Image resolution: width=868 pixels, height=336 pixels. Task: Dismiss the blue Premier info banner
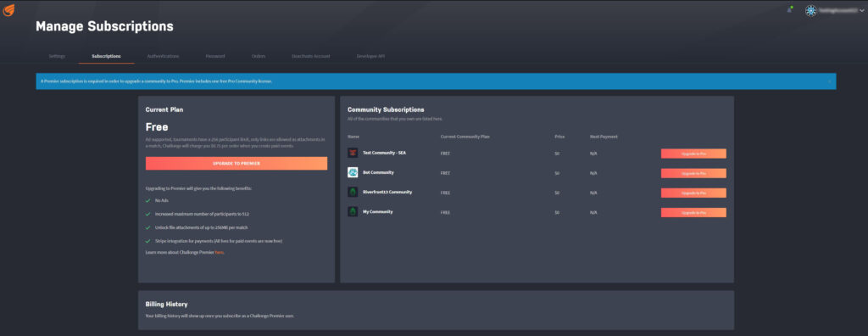pos(829,81)
